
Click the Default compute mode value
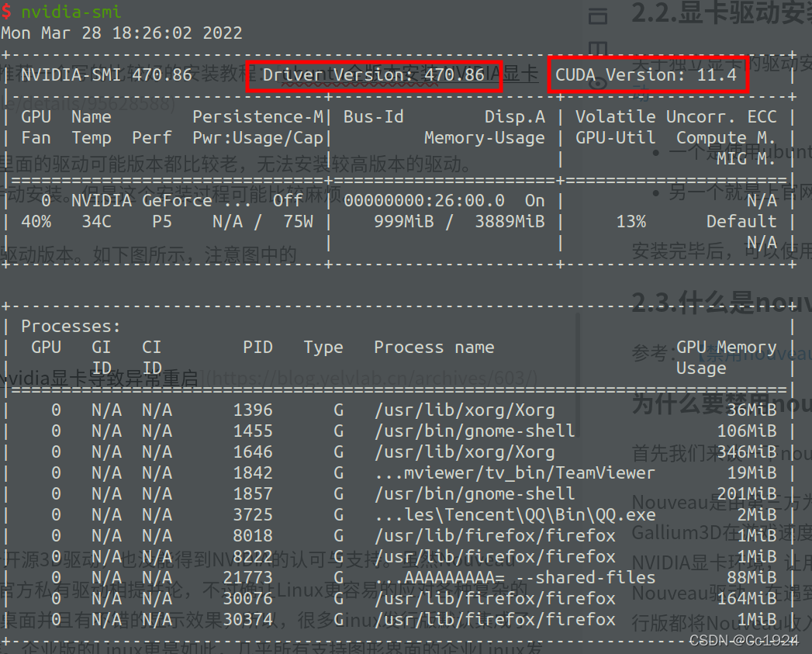point(741,222)
